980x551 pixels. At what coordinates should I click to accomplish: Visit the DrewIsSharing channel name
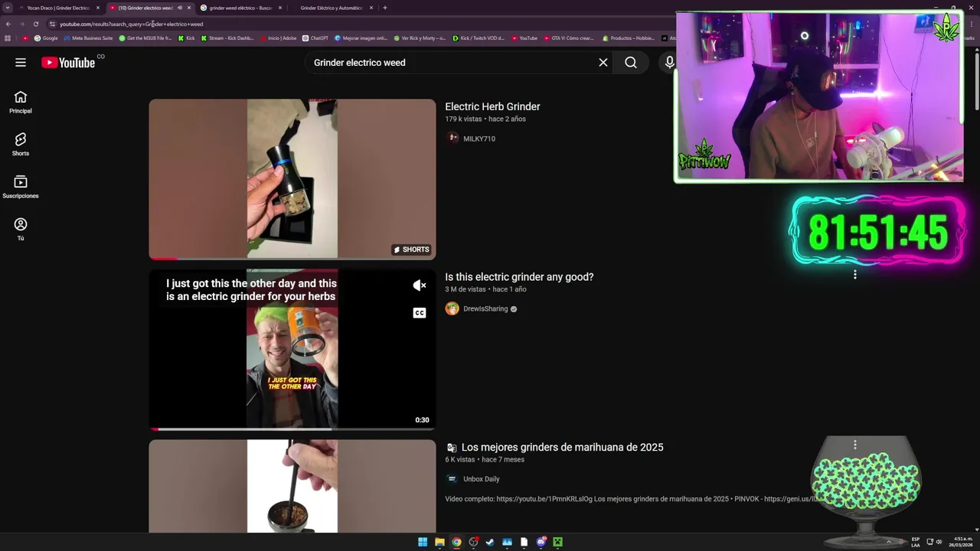485,309
